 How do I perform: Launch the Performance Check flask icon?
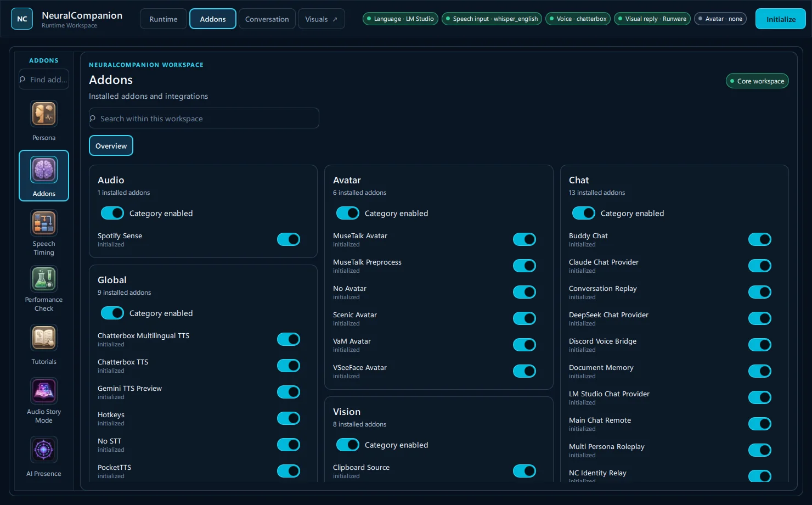44,279
